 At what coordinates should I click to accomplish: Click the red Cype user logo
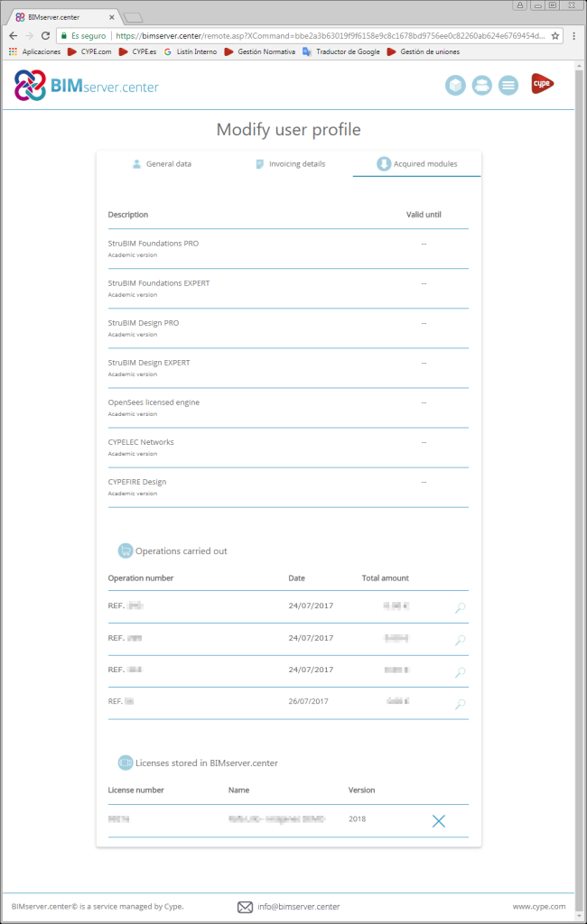[x=542, y=84]
